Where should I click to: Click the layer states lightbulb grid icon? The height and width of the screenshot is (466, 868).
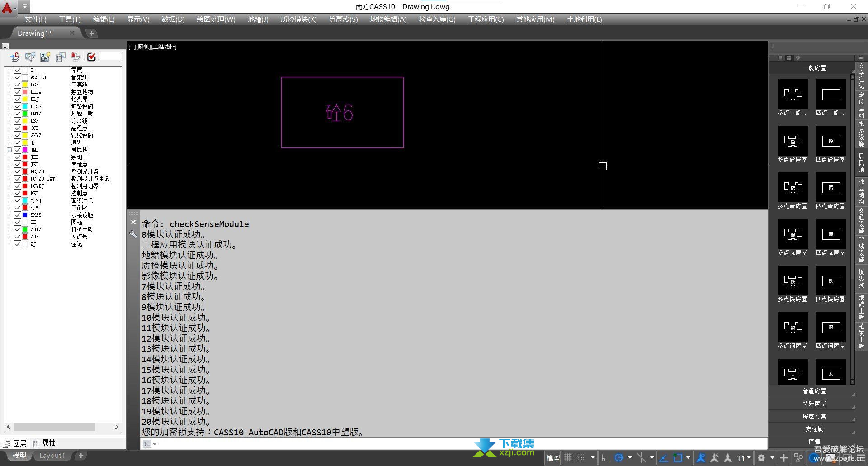[x=45, y=57]
